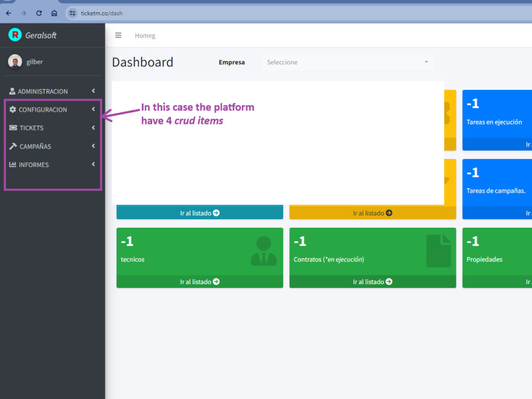
Task: Open the Geralsoft brand link
Action: click(x=41, y=35)
